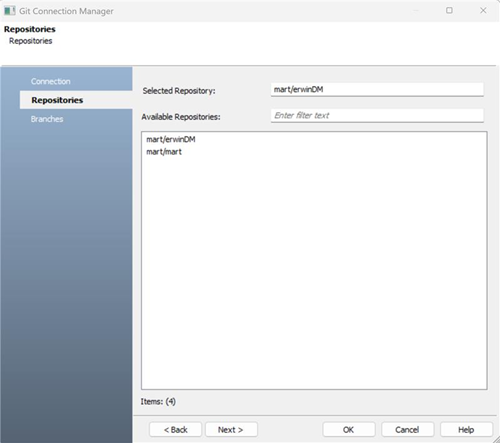
Task: Click the Git Connection Manager title icon
Action: pyautogui.click(x=10, y=11)
